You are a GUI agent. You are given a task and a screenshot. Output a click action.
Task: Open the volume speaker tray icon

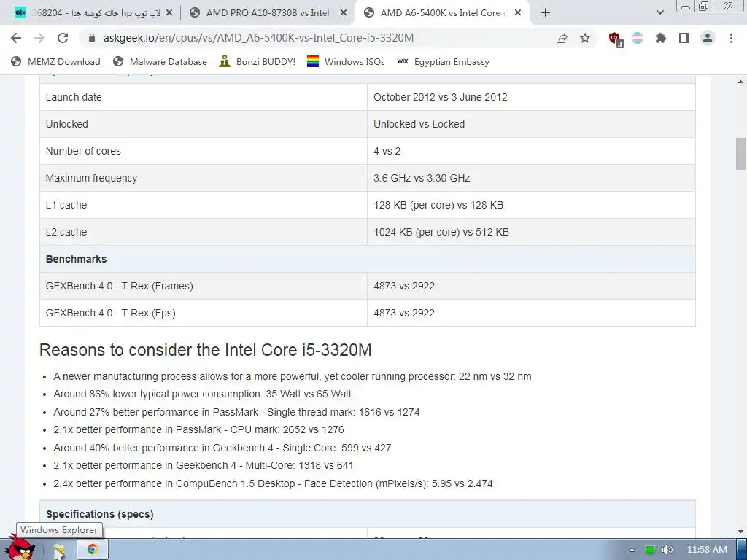point(667,550)
